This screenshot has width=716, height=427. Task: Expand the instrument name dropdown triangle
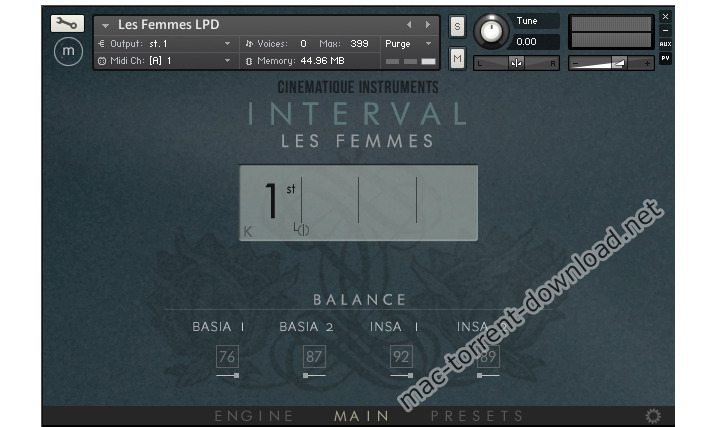click(x=105, y=26)
